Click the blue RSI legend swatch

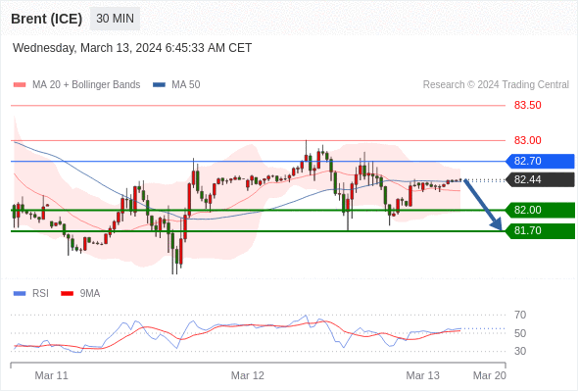[20, 294]
